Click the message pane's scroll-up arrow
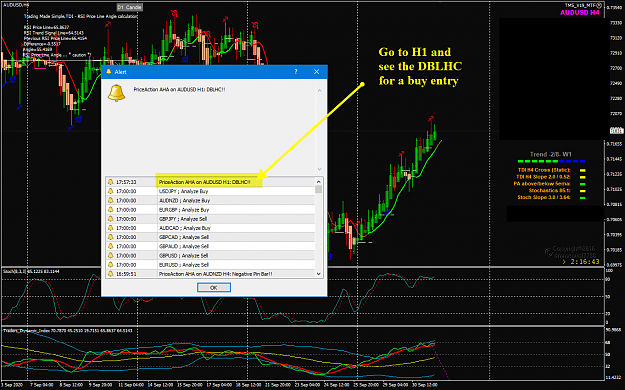 pos(319,91)
